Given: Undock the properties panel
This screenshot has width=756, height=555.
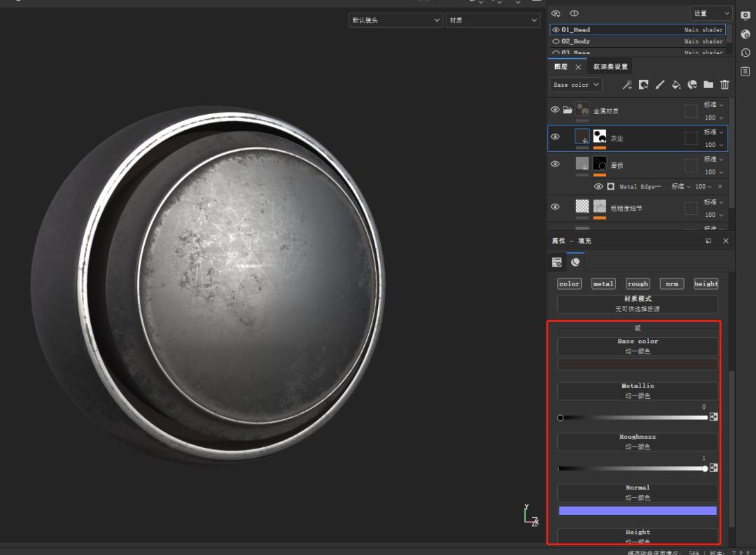Looking at the screenshot, I should coord(708,241).
